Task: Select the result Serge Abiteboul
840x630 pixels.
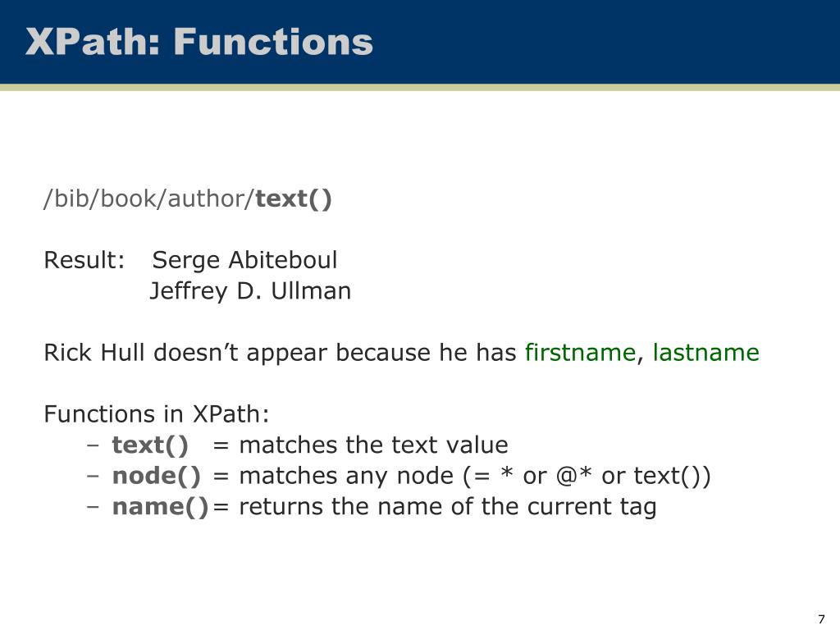Action: pos(244,260)
